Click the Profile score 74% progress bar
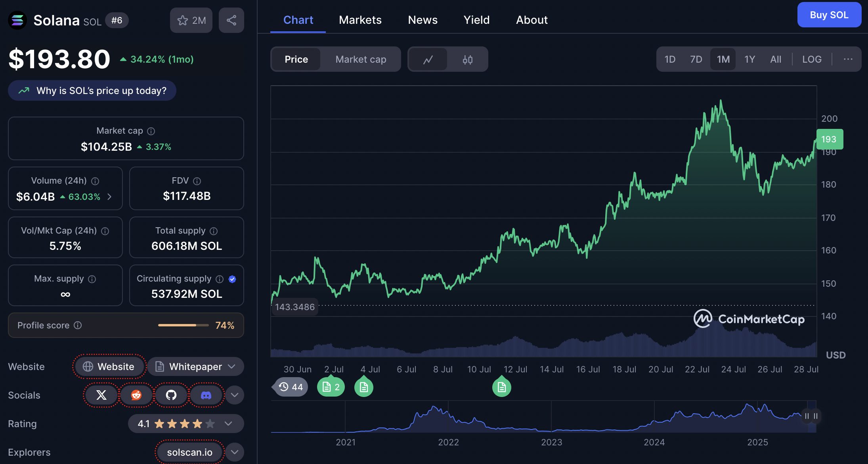Screen dimensions: 868x464 (x=183, y=325)
